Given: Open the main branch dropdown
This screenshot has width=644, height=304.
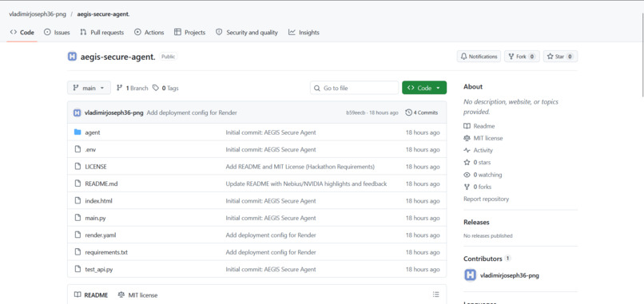Looking at the screenshot, I should [89, 88].
